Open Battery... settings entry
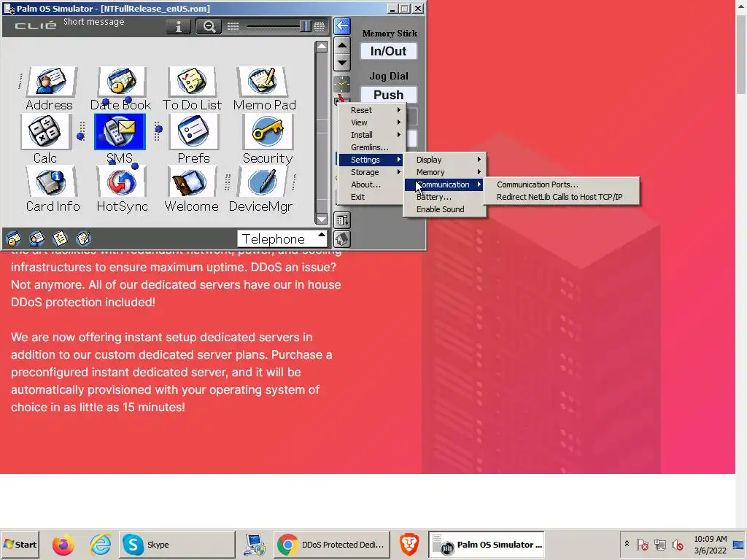747x560 pixels. pos(445,197)
